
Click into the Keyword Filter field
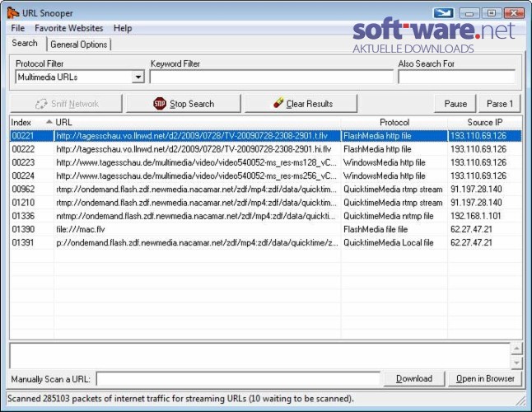pyautogui.click(x=272, y=77)
